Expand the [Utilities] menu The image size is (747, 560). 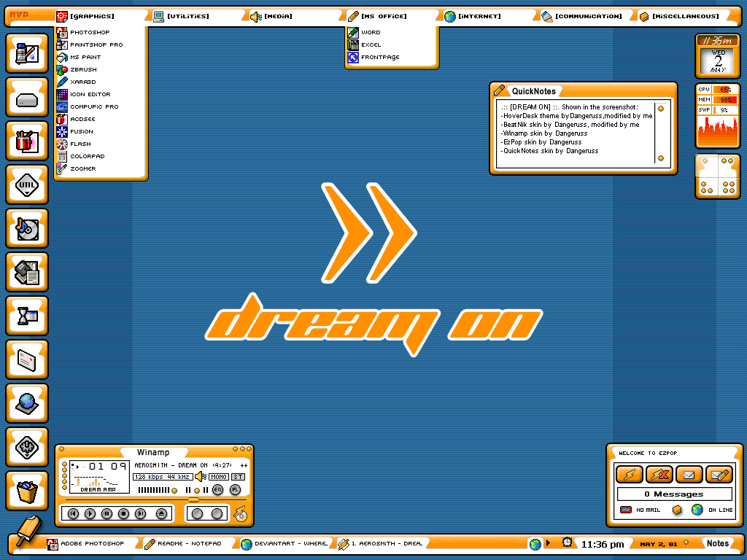pos(181,16)
